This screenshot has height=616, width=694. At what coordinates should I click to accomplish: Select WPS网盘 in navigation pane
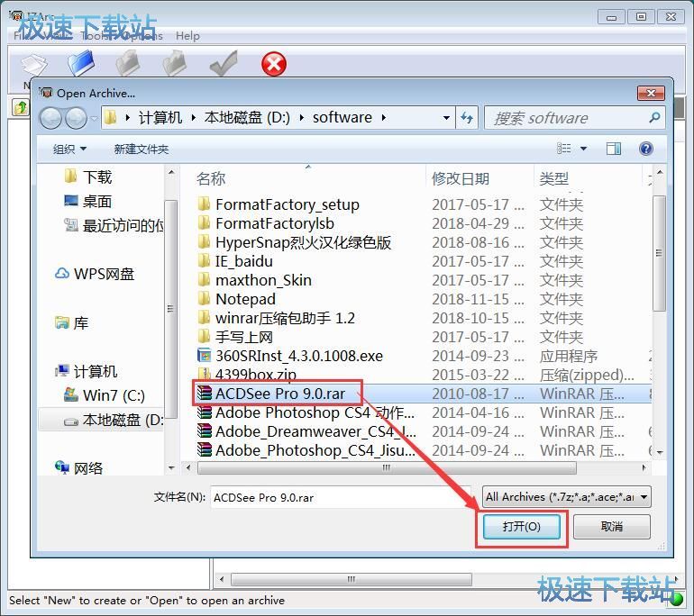pyautogui.click(x=95, y=274)
